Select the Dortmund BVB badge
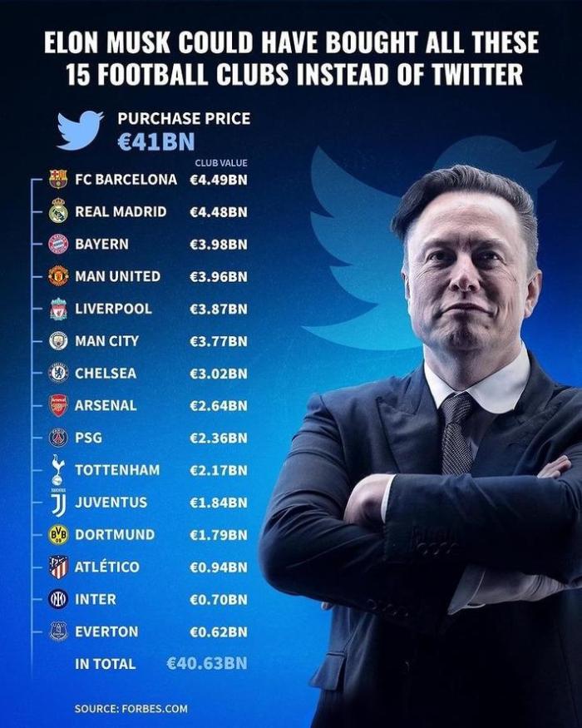This screenshot has height=728, width=582. [x=57, y=535]
